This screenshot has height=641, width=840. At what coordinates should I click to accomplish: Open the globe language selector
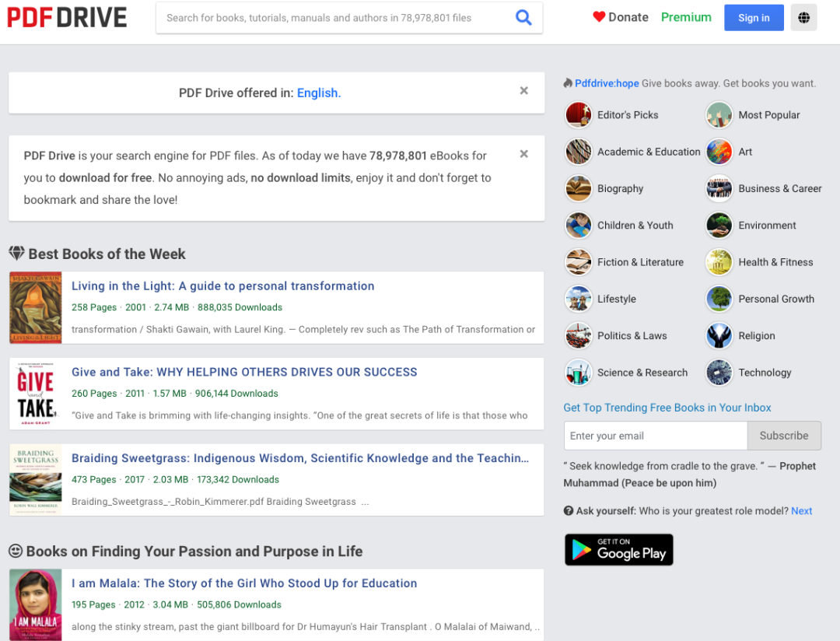point(803,18)
